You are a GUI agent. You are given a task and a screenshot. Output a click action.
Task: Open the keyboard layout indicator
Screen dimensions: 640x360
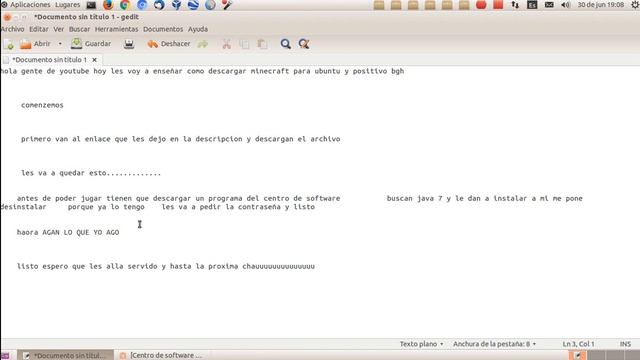click(x=532, y=5)
